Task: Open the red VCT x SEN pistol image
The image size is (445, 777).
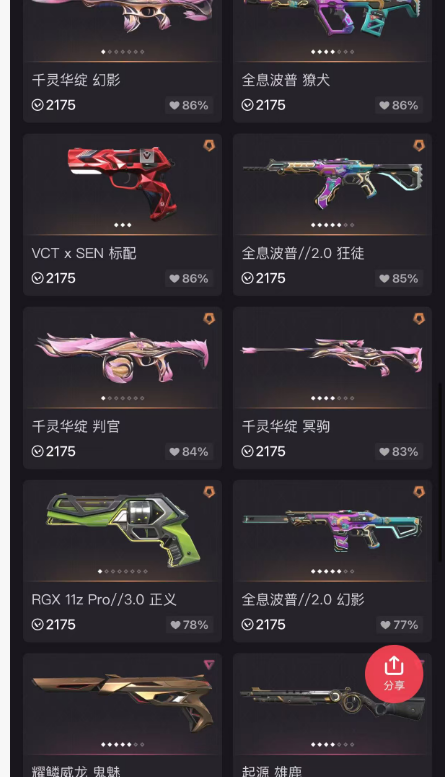Action: click(122, 181)
